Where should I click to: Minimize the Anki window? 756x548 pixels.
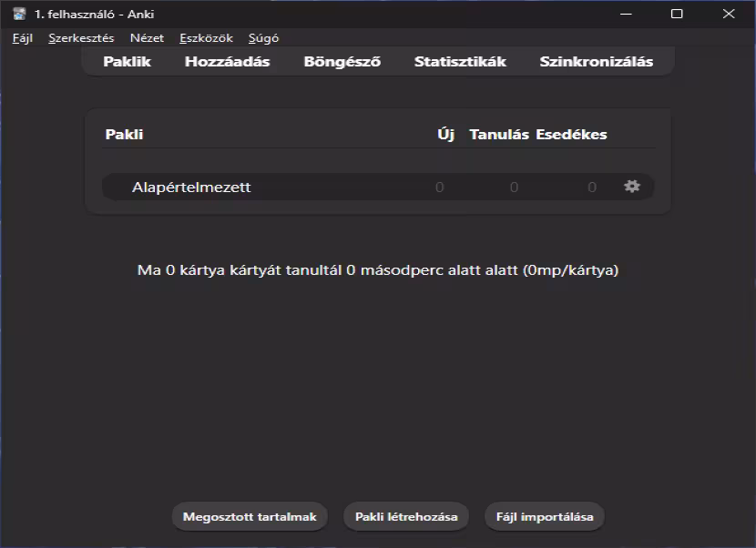coord(626,14)
